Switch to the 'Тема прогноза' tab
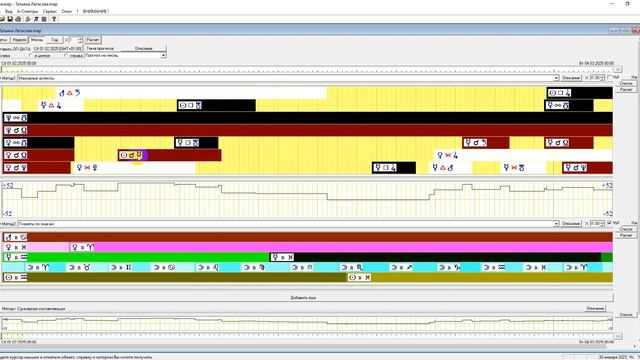This screenshot has width=640, height=360. coord(100,48)
